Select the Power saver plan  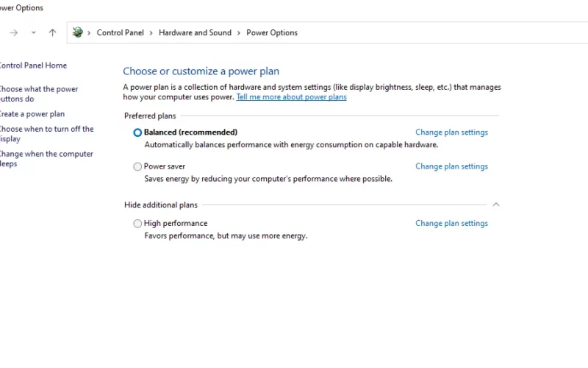tap(137, 166)
